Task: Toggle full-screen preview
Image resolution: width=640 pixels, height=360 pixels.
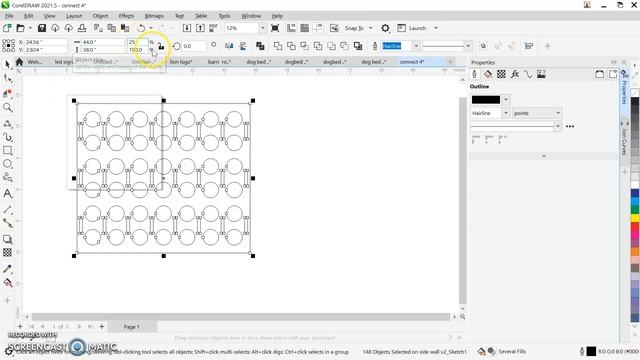Action: tap(275, 28)
